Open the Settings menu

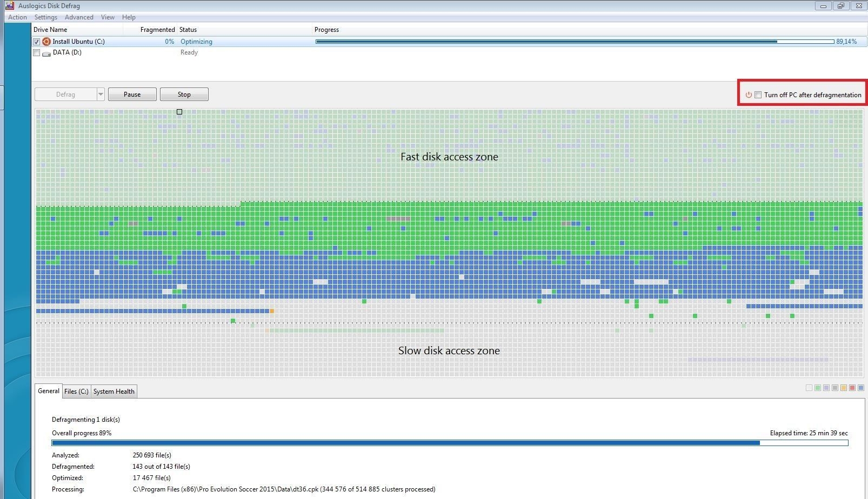pos(45,17)
